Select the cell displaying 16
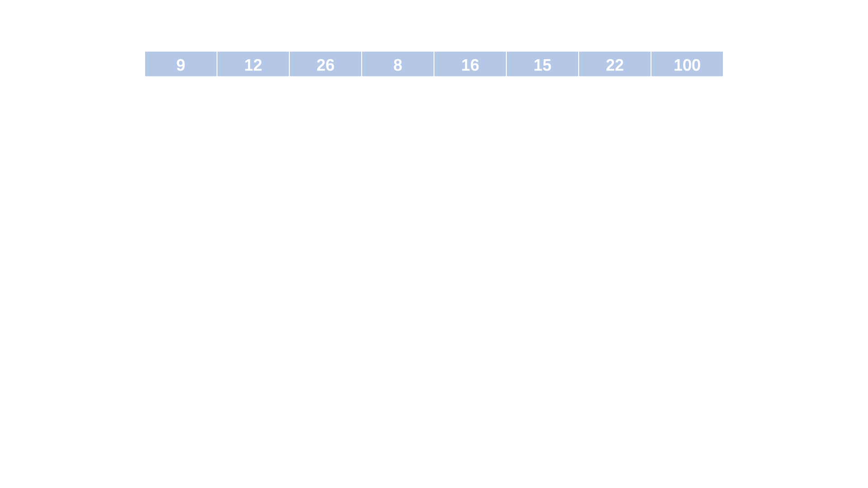Screen dimensions: 868x488 pyautogui.click(x=470, y=64)
